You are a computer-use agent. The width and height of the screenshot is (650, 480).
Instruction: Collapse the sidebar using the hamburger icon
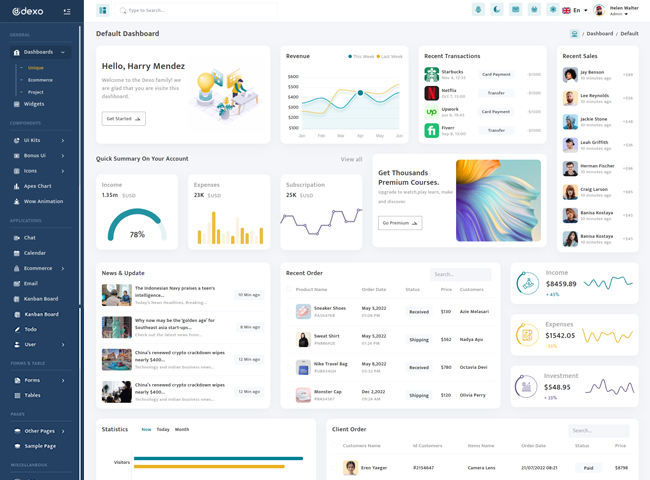click(x=67, y=11)
